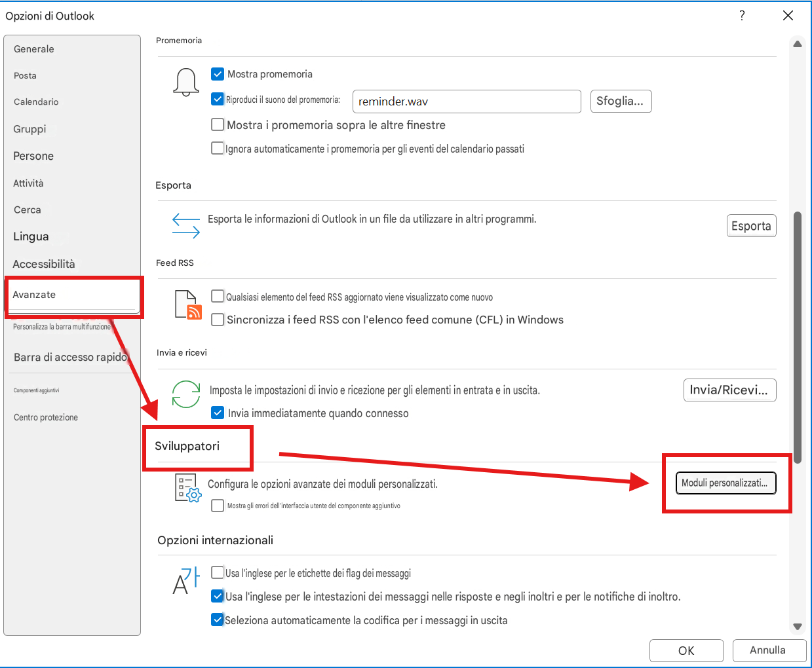Confirm with the OK button
The image size is (812, 668).
coord(686,650)
